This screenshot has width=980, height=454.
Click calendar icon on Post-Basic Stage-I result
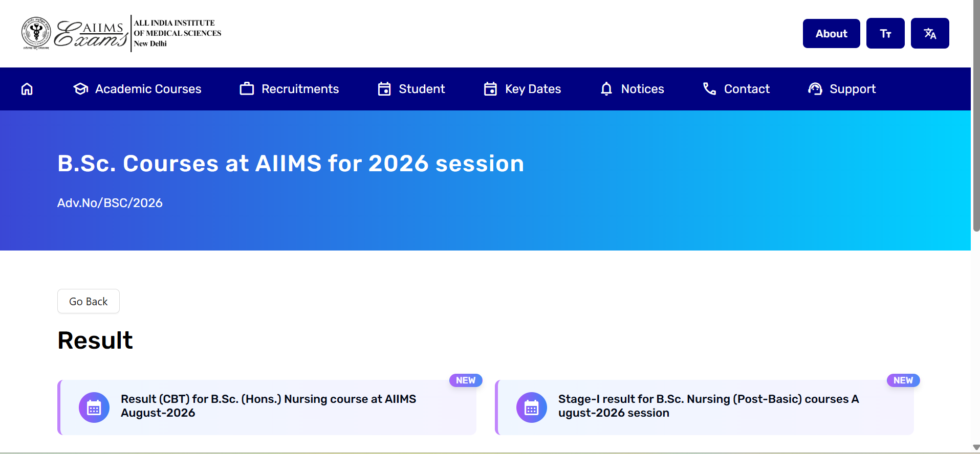[532, 407]
